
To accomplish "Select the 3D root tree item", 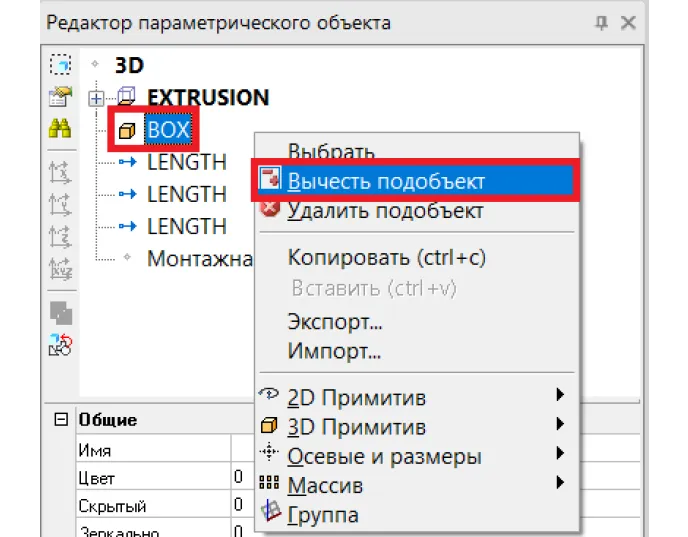I will coord(129,65).
